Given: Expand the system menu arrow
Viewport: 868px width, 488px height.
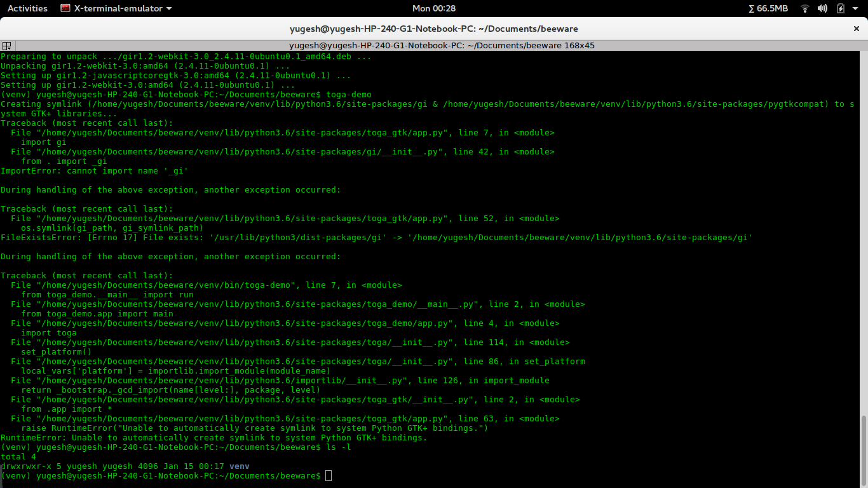Looking at the screenshot, I should [x=856, y=8].
